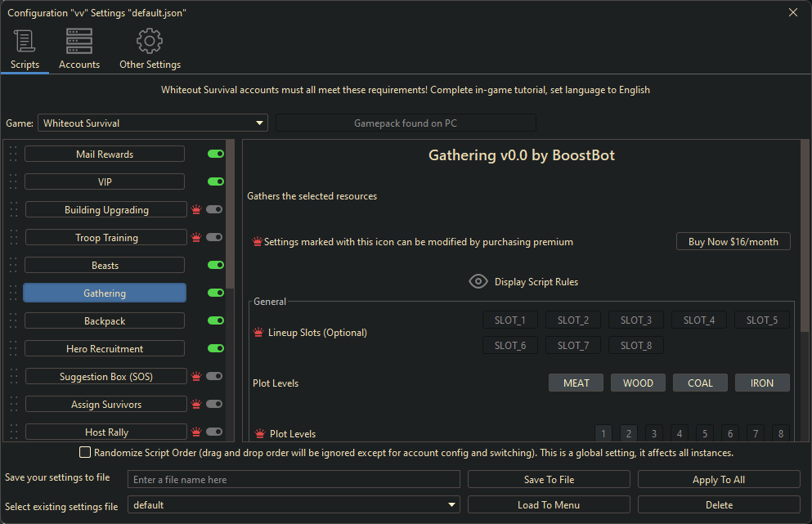Viewport: 812px width, 524px height.
Task: Click Load To Menu
Action: 549,505
